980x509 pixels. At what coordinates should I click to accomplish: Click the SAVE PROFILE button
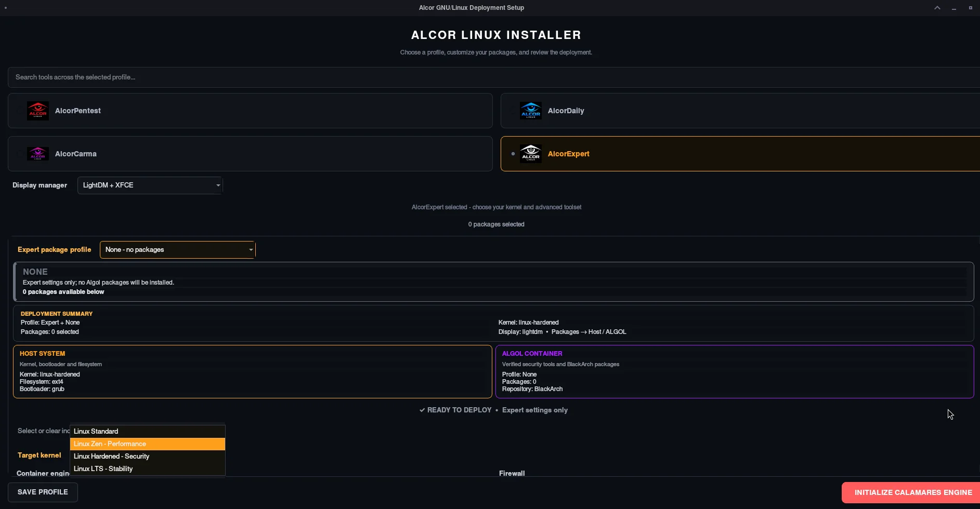[x=43, y=492]
